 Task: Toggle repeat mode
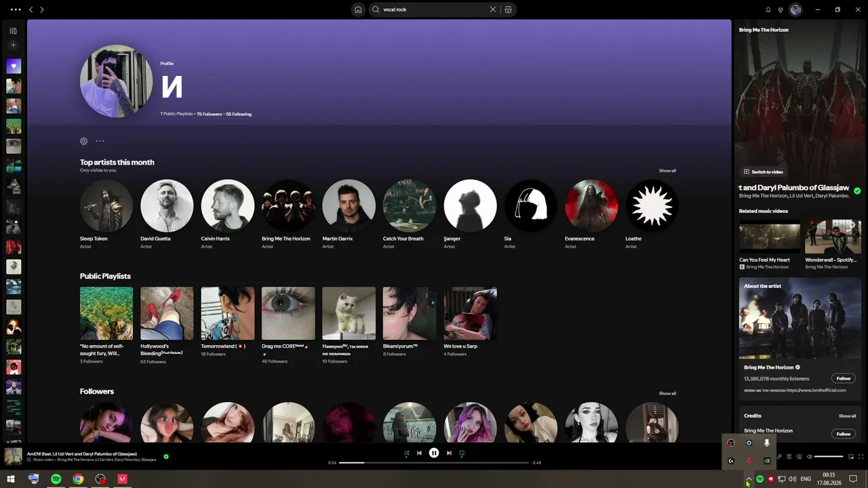click(462, 453)
